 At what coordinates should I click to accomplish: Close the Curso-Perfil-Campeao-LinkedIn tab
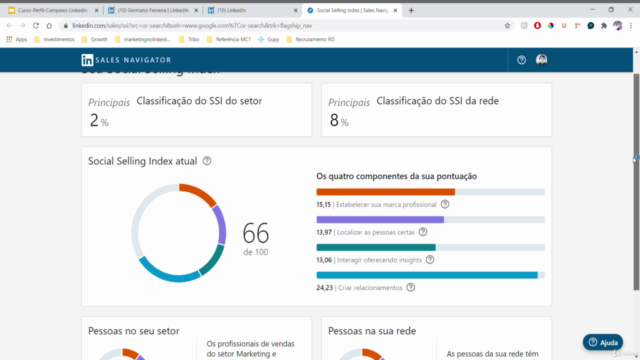[96, 10]
